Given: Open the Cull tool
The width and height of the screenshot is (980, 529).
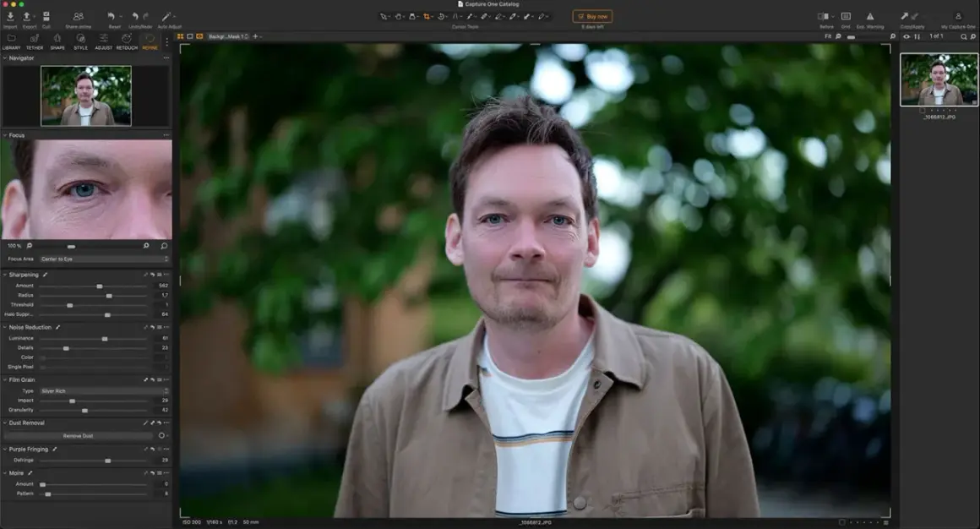Looking at the screenshot, I should click(x=46, y=16).
